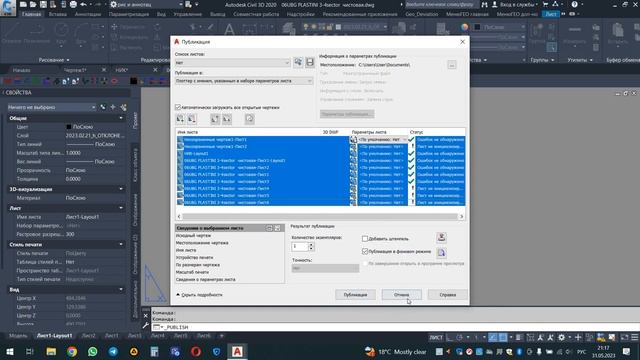Click the icon next to background publishing checkbox

[441, 253]
